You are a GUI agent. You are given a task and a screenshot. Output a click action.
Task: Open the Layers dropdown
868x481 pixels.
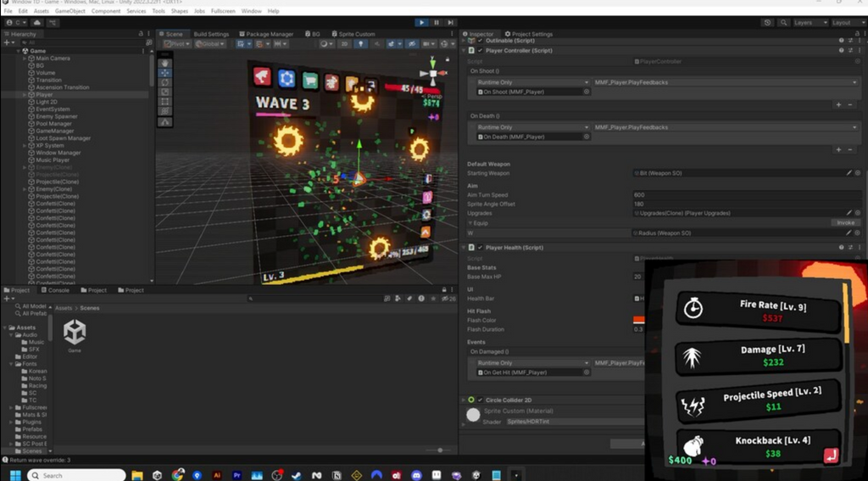pyautogui.click(x=810, y=23)
